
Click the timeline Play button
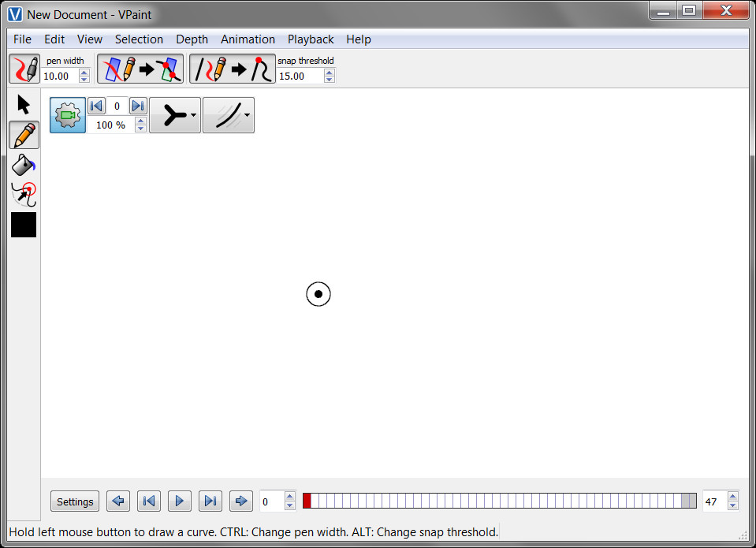180,501
